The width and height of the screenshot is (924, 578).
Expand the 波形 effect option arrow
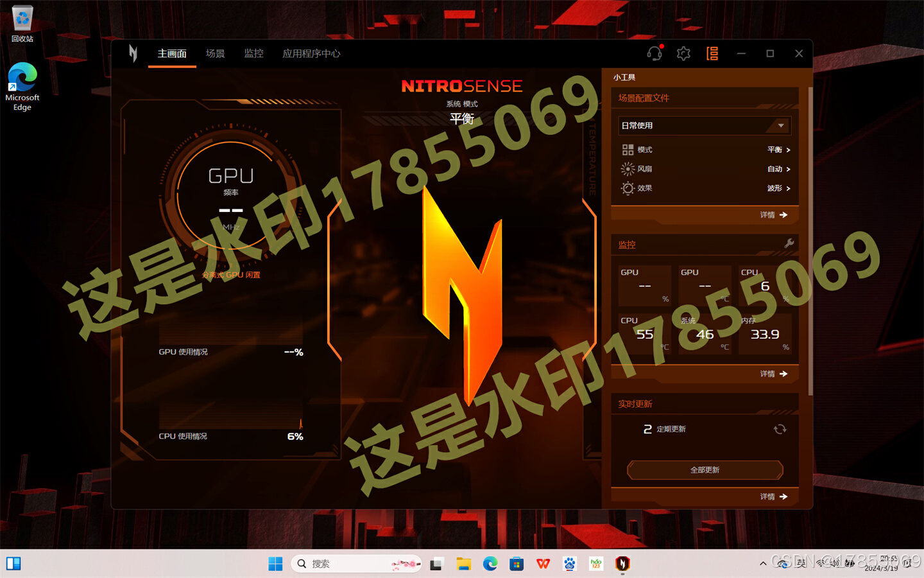pyautogui.click(x=788, y=188)
